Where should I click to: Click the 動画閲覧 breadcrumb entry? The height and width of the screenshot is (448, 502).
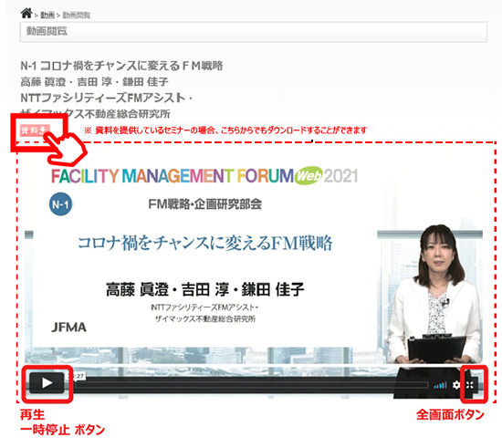(x=76, y=15)
